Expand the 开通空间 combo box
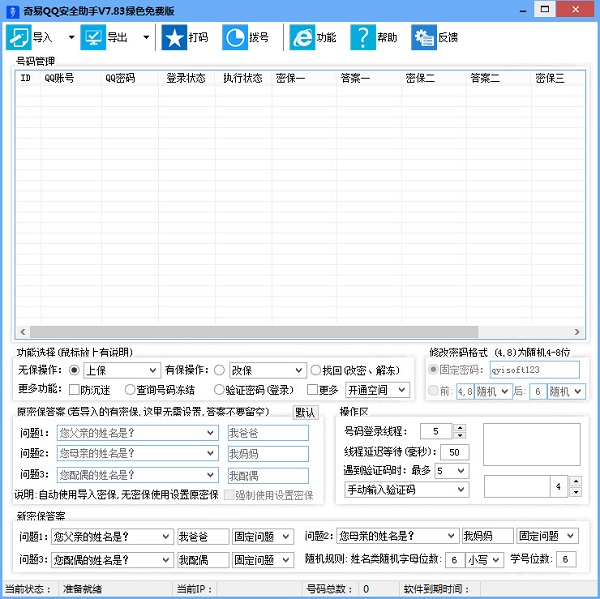 click(377, 390)
